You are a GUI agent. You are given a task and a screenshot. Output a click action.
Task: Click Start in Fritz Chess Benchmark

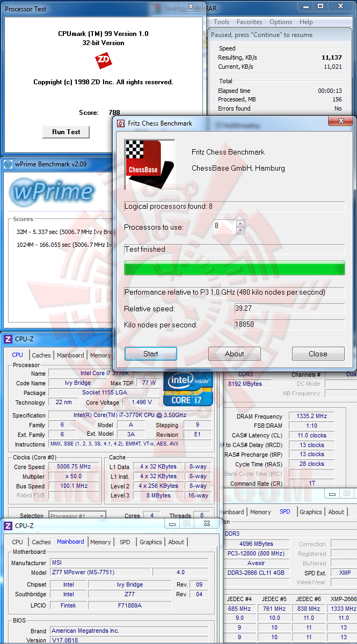pos(151,354)
